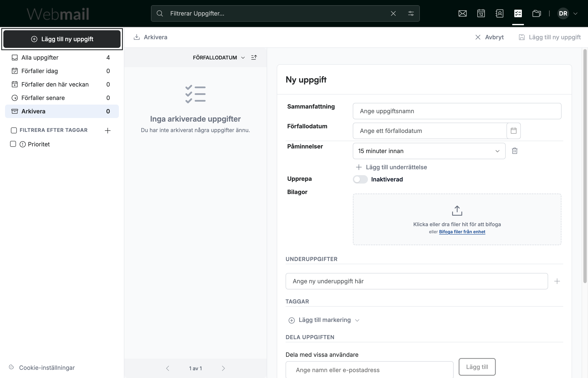
Task: Open the Mail app icon
Action: click(462, 13)
